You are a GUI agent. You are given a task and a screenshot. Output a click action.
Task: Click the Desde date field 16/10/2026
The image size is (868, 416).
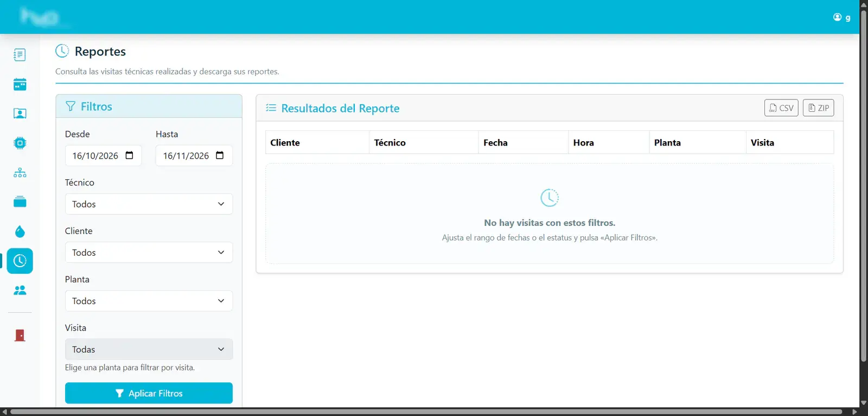click(x=103, y=155)
